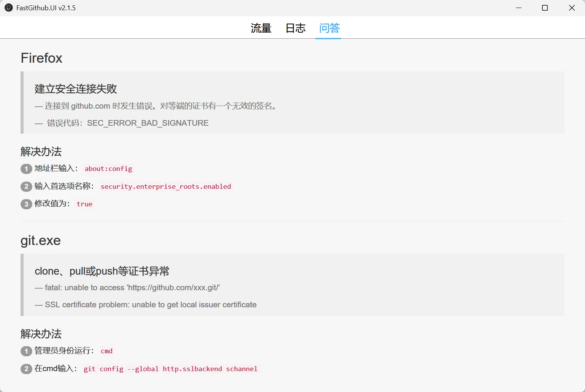Switch to the 流量 tab
This screenshot has width=585, height=392.
click(261, 28)
